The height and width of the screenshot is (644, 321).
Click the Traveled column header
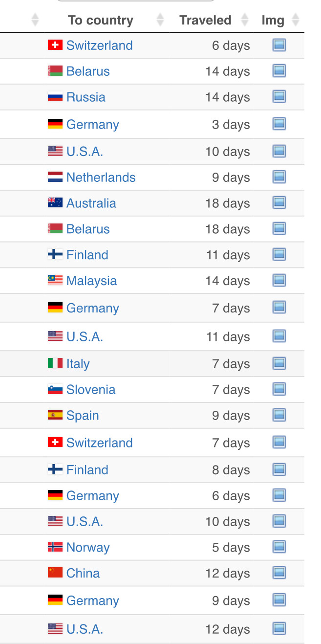(205, 20)
